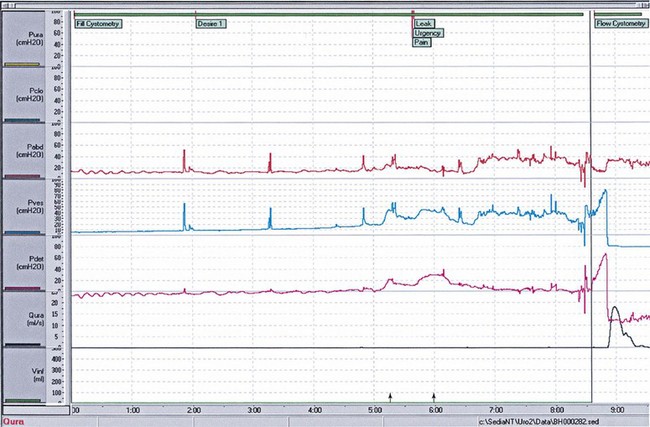Click the Qura label in status bar
Image resolution: width=650 pixels, height=427 pixels.
coord(12,421)
